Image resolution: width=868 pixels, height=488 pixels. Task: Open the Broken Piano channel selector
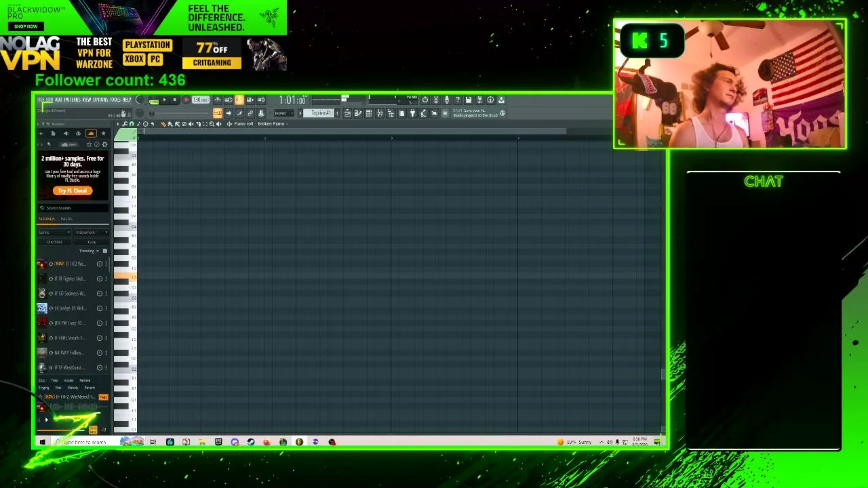(x=271, y=124)
